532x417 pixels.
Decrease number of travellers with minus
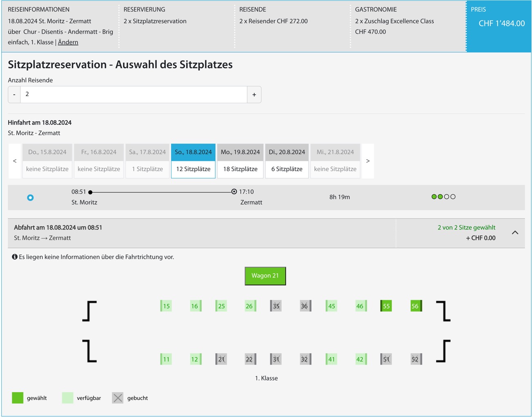14,95
